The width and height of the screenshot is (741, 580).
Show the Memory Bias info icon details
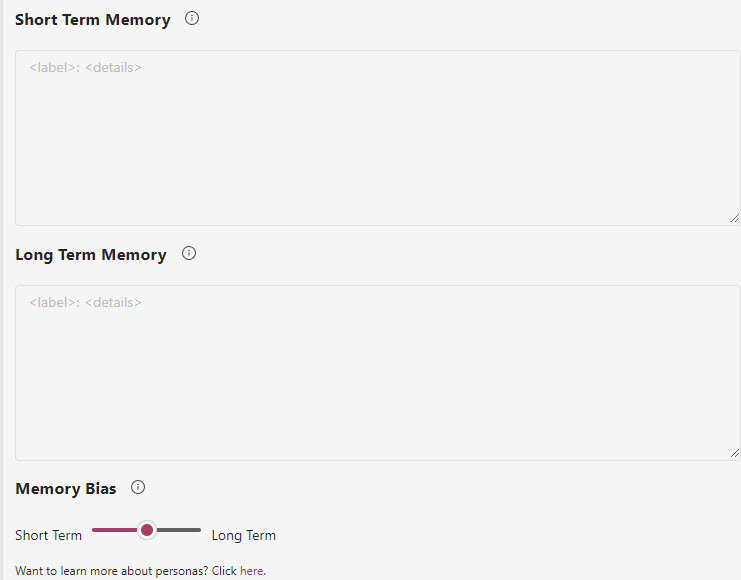point(138,487)
